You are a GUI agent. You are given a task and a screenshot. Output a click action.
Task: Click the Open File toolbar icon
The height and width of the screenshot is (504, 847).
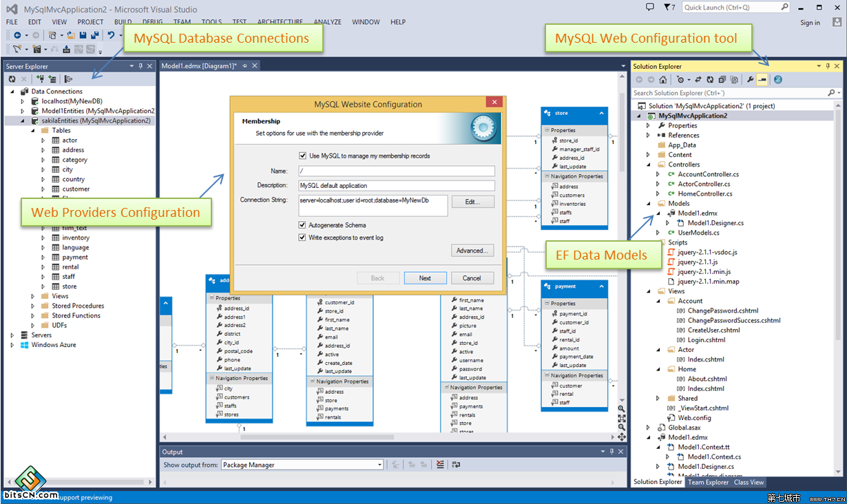pyautogui.click(x=71, y=35)
